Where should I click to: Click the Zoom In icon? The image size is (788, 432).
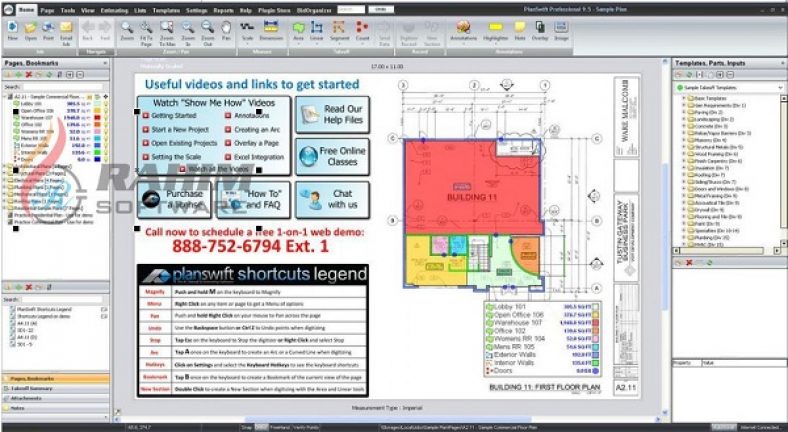pos(188,28)
